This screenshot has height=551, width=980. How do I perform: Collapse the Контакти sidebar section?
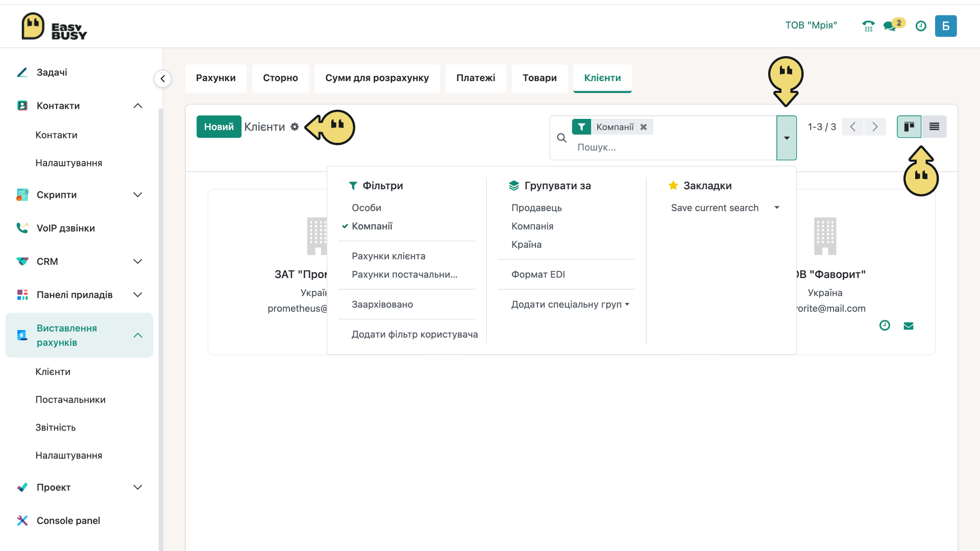click(138, 106)
